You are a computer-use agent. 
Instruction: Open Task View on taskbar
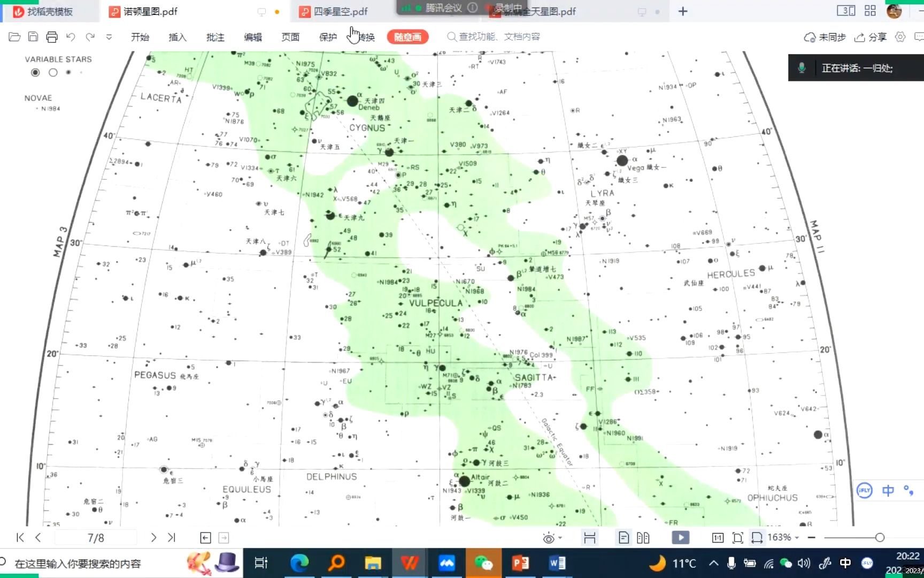point(261,563)
